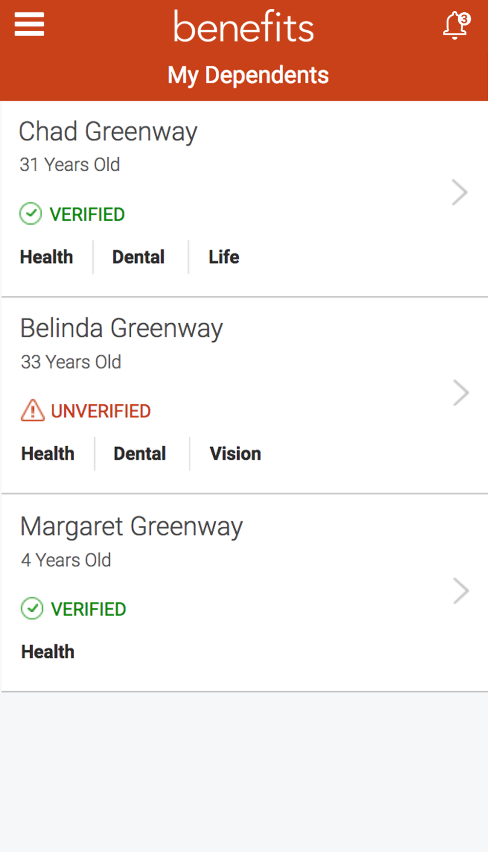Click the Belinda Greenway name heading

122,329
